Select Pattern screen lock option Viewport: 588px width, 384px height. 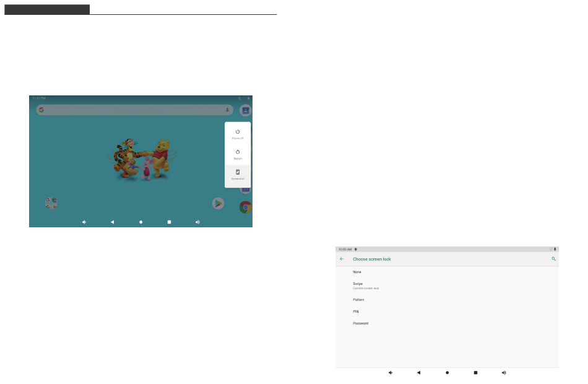[x=447, y=300]
